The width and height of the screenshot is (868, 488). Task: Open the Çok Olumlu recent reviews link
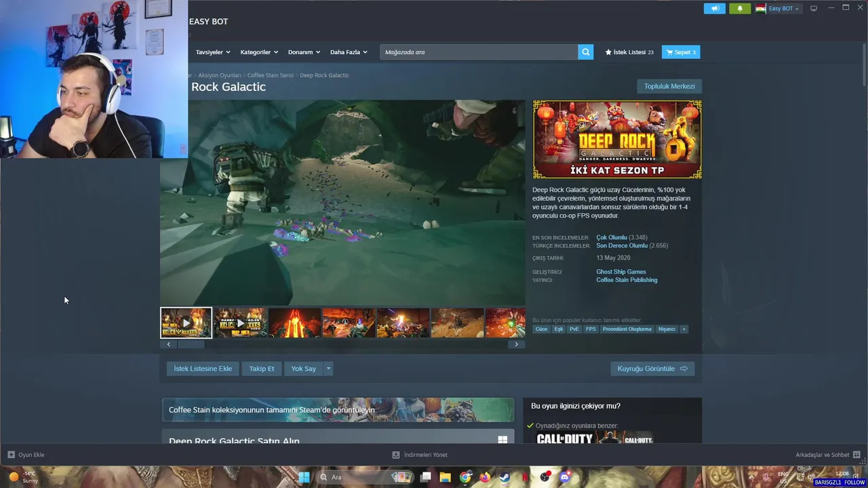coord(612,237)
